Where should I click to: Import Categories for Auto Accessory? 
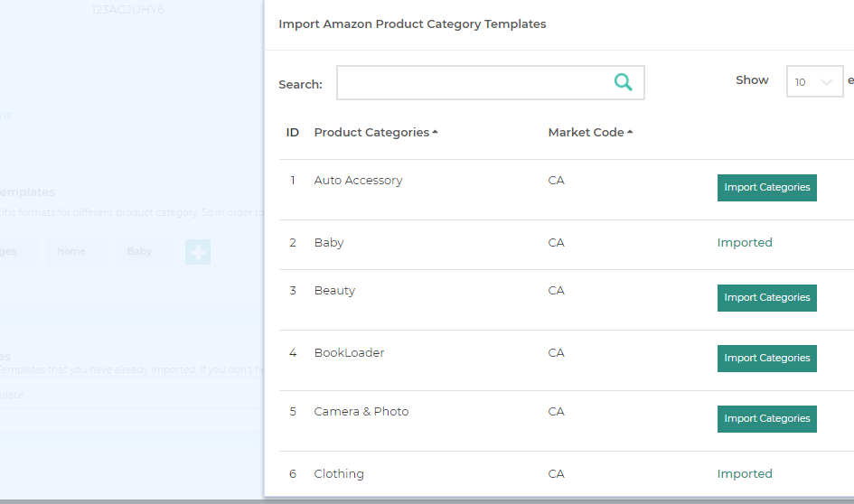pyautogui.click(x=767, y=188)
